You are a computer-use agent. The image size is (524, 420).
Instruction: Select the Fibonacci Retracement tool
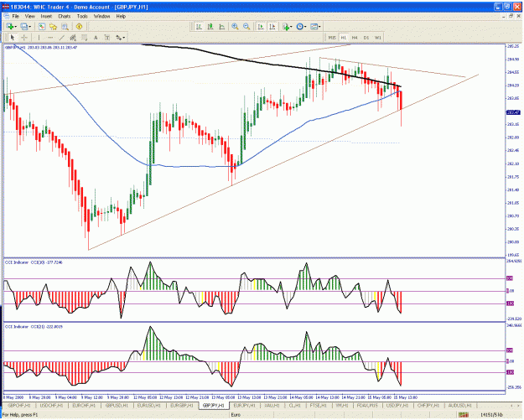click(84, 38)
